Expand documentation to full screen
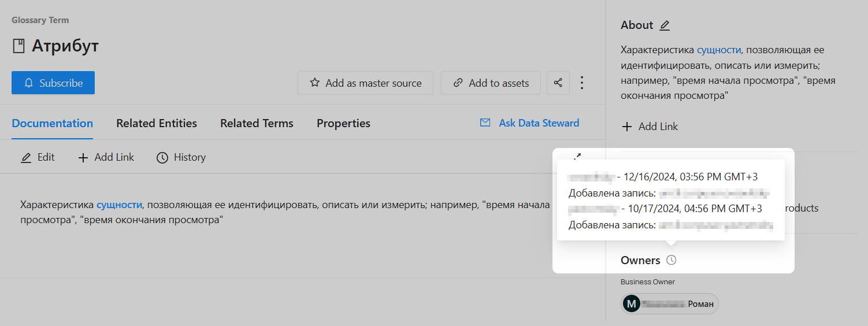This screenshot has height=326, width=868. pos(577,157)
